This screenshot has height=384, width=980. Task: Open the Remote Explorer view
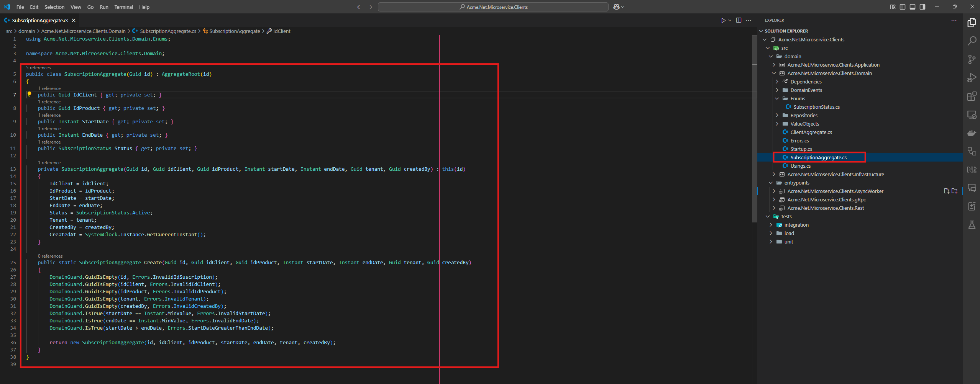click(x=972, y=114)
